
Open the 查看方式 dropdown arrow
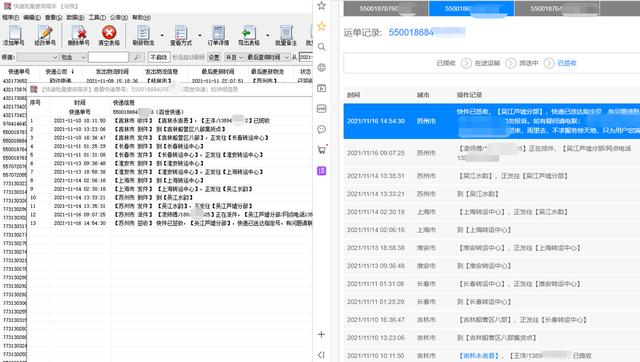click(200, 35)
